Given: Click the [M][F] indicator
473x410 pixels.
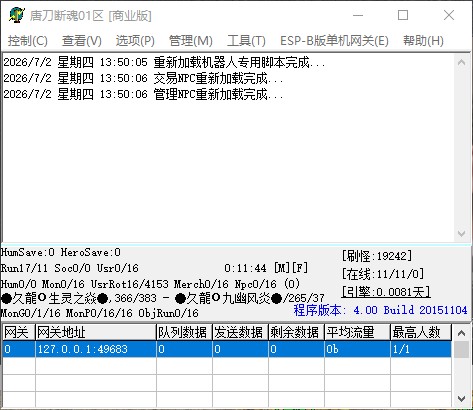Looking at the screenshot, I should pyautogui.click(x=291, y=268).
